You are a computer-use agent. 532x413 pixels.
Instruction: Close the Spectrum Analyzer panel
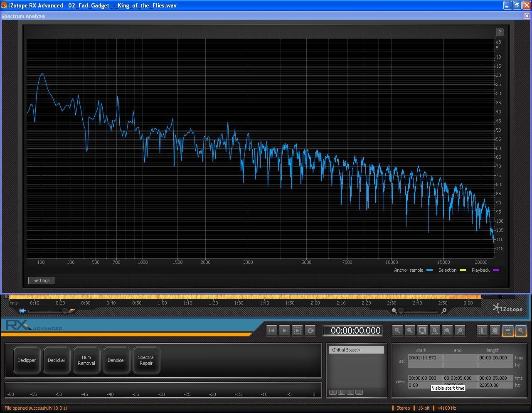click(527, 16)
